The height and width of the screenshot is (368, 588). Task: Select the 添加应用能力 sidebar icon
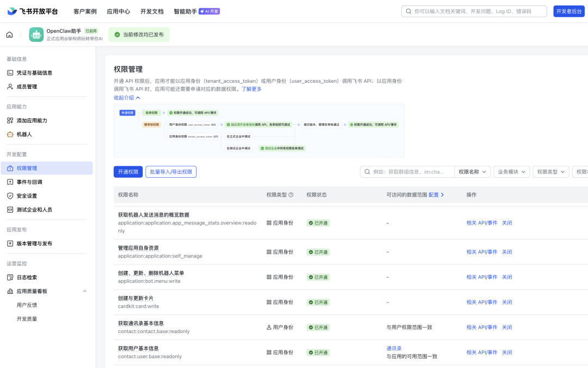(x=9, y=120)
